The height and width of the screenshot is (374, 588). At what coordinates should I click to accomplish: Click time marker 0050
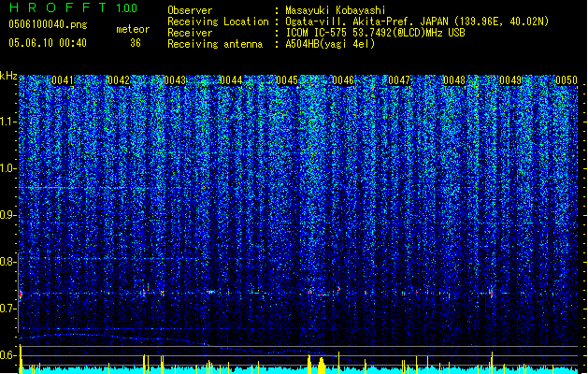click(x=566, y=80)
